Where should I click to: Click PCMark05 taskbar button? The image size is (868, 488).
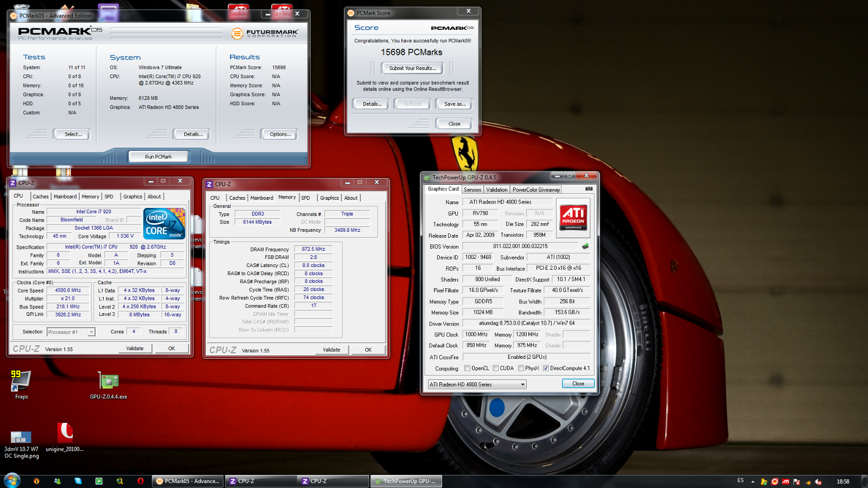[x=188, y=481]
